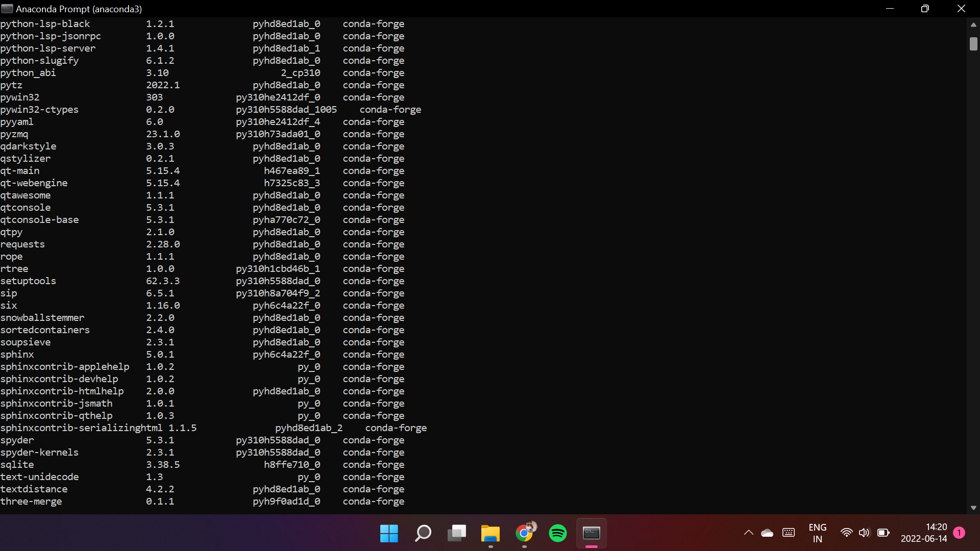Open OneDrive from the system tray

point(767,533)
